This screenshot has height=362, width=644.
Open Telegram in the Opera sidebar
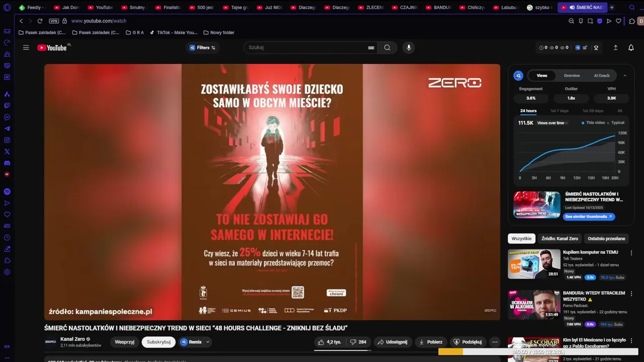click(x=7, y=129)
